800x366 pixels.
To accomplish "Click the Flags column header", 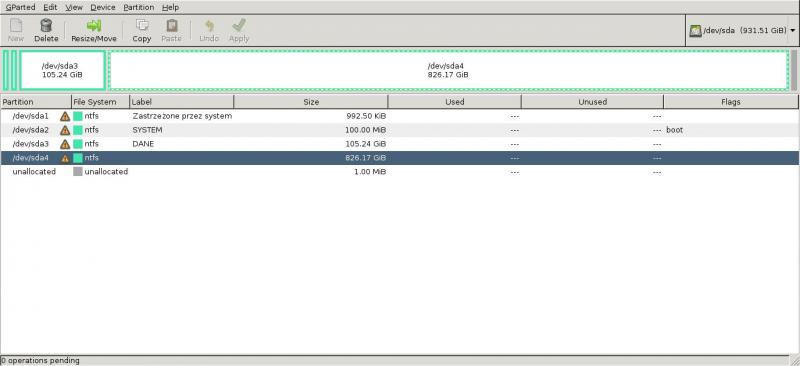I will point(731,102).
